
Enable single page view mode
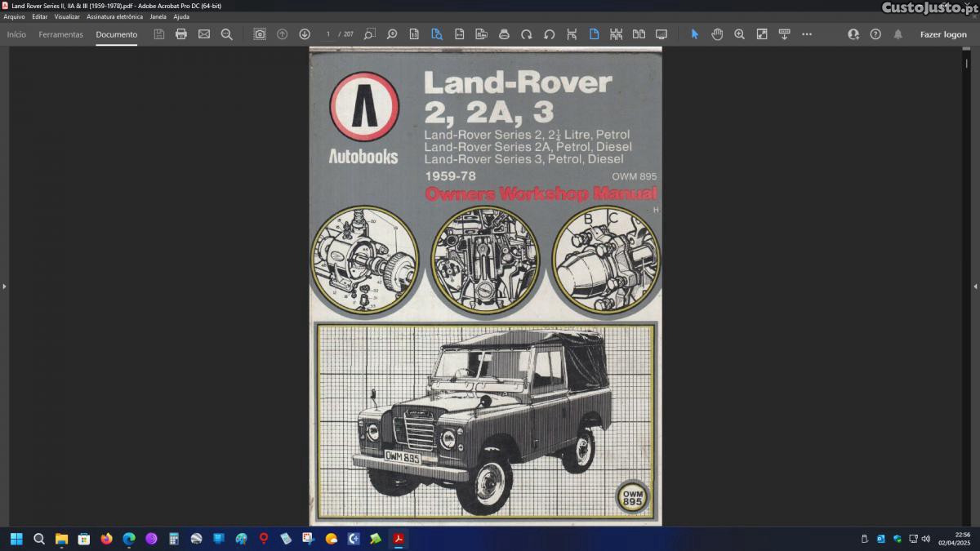[x=594, y=34]
